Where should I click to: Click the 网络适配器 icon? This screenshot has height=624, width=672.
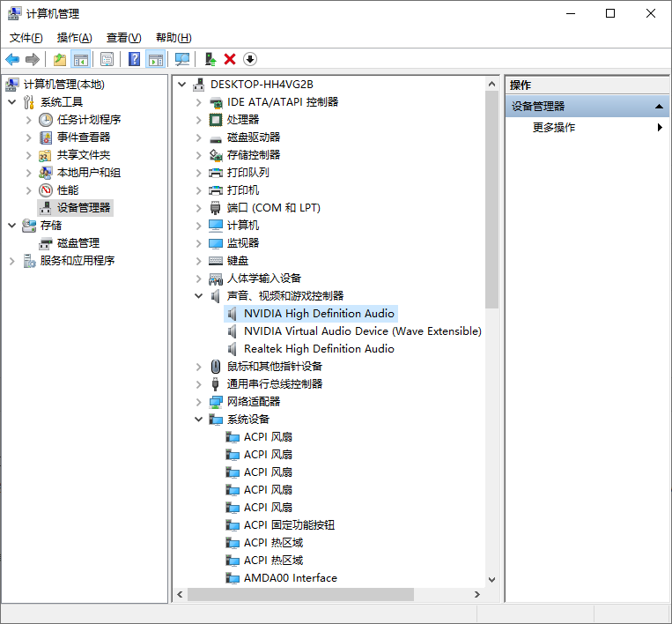[216, 402]
